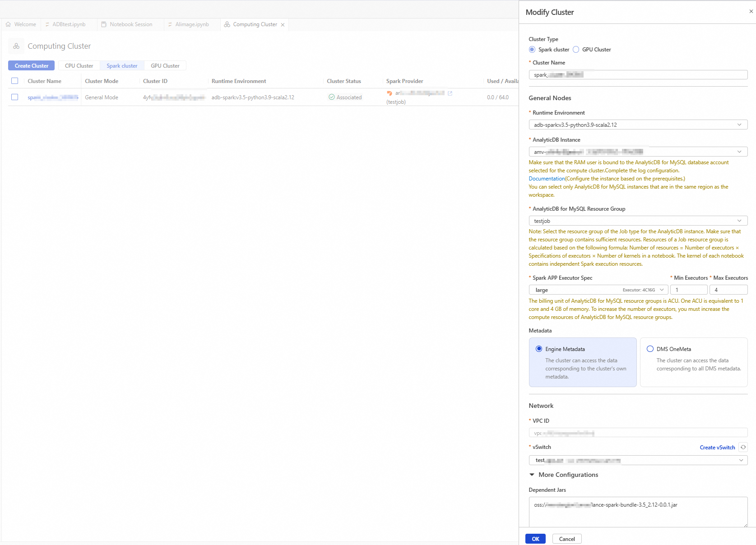Switch to the Welcome tab
The width and height of the screenshot is (756, 545).
click(x=21, y=24)
